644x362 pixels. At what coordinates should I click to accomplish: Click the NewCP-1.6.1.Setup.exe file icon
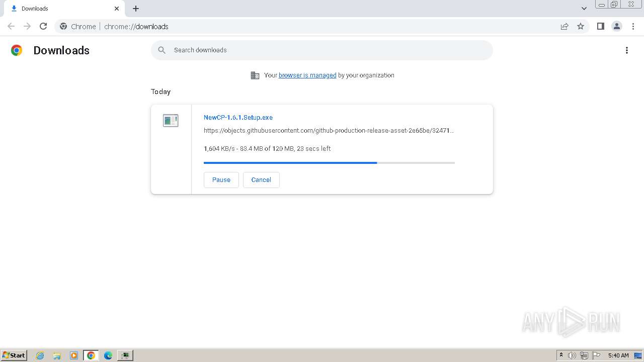pyautogui.click(x=171, y=121)
